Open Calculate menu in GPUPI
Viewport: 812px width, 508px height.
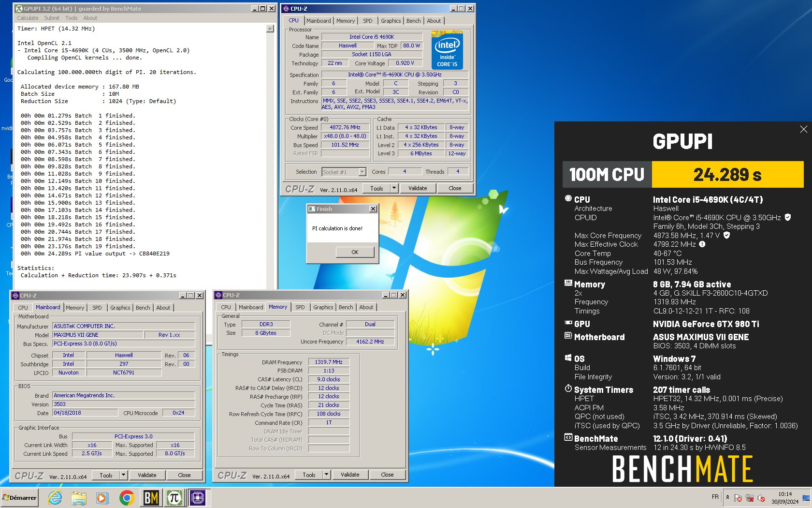28,18
